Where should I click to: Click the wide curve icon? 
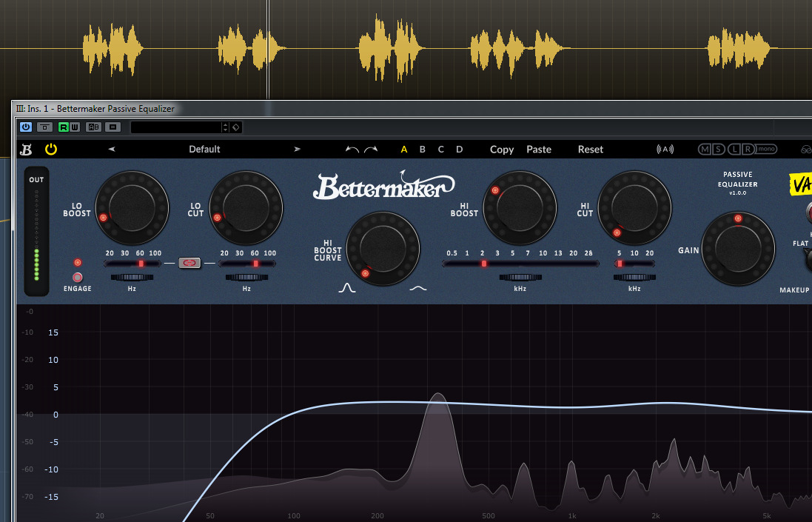click(418, 288)
